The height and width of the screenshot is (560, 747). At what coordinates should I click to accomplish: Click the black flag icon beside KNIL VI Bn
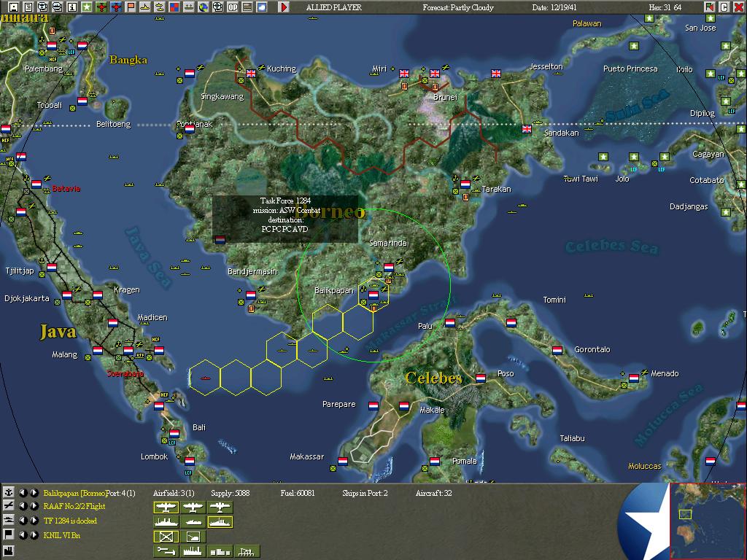point(8,534)
